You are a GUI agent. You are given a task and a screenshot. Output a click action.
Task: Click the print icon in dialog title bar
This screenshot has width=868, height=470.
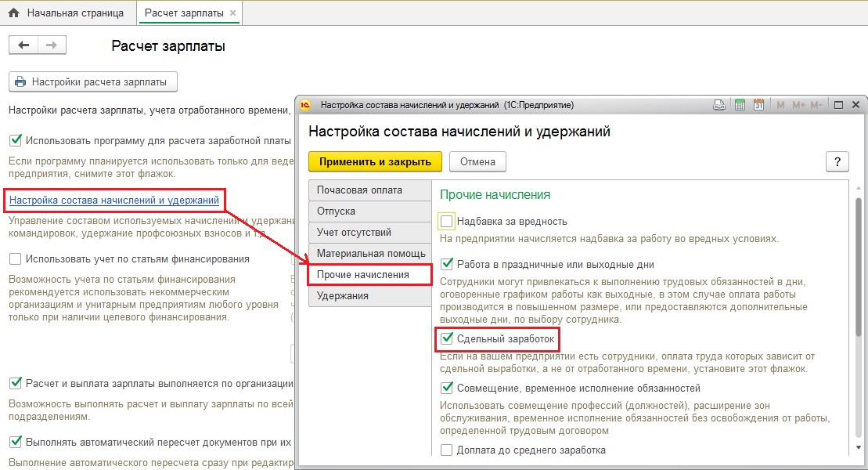(x=720, y=105)
